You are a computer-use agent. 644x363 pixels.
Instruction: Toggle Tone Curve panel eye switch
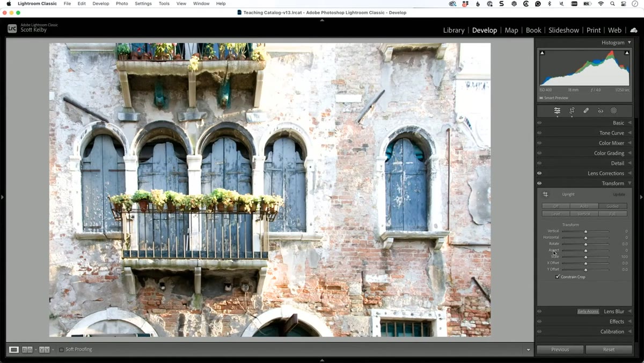coord(539,133)
